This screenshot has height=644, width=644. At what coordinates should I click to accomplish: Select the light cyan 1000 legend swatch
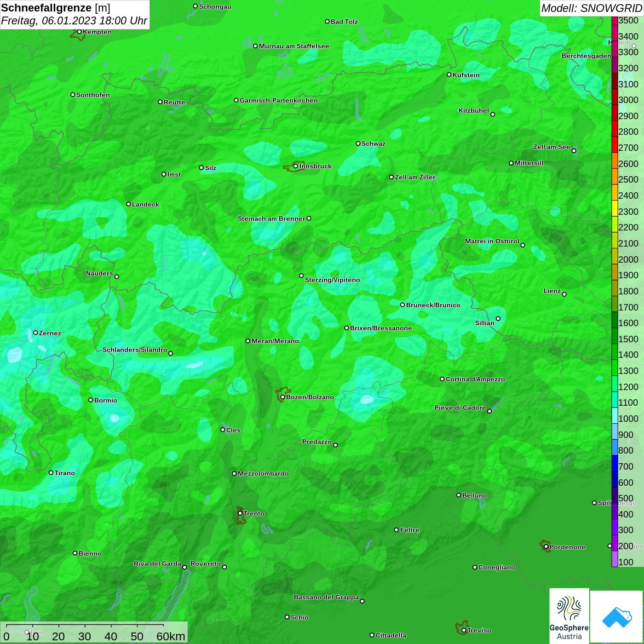615,415
